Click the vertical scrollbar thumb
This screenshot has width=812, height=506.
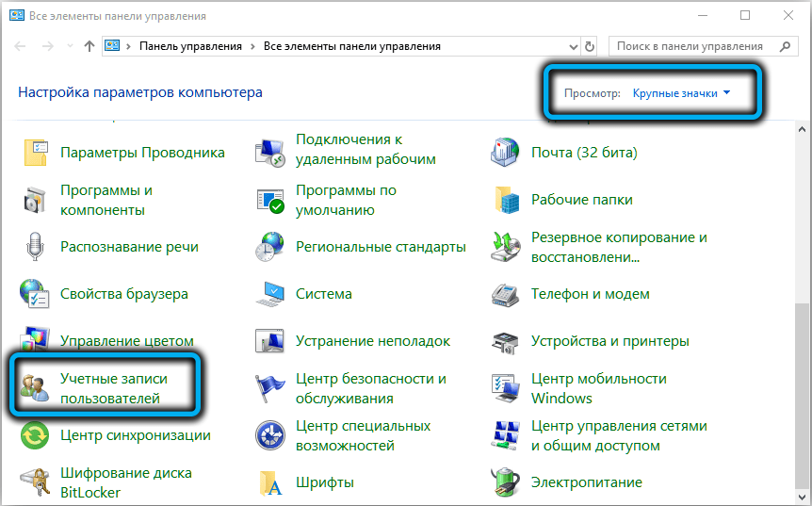coord(803,396)
